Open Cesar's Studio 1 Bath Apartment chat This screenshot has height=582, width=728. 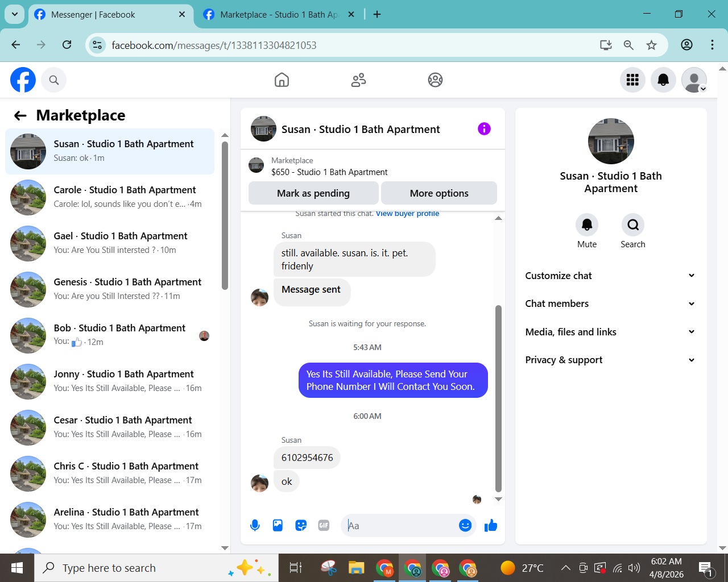click(x=110, y=427)
